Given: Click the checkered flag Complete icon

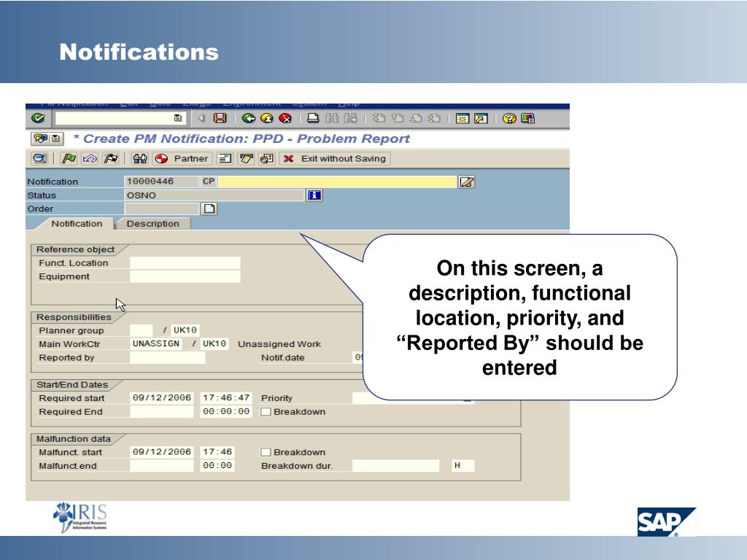Looking at the screenshot, I should (111, 158).
